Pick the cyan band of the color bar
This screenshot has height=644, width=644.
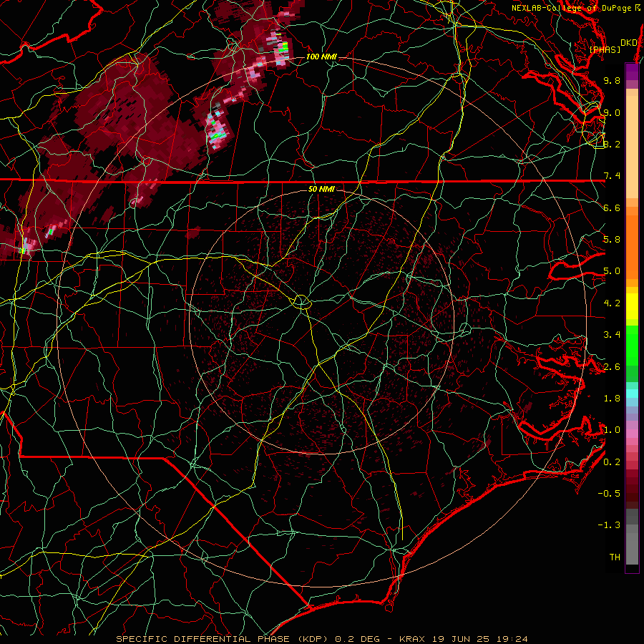coord(633,394)
